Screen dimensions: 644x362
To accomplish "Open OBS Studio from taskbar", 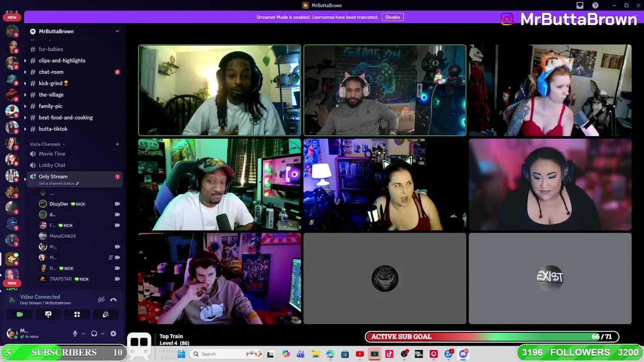I will 404,354.
